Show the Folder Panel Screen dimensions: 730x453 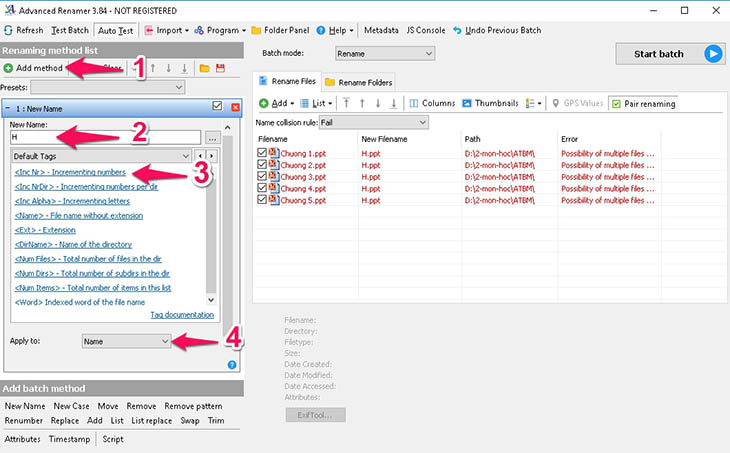tap(280, 30)
